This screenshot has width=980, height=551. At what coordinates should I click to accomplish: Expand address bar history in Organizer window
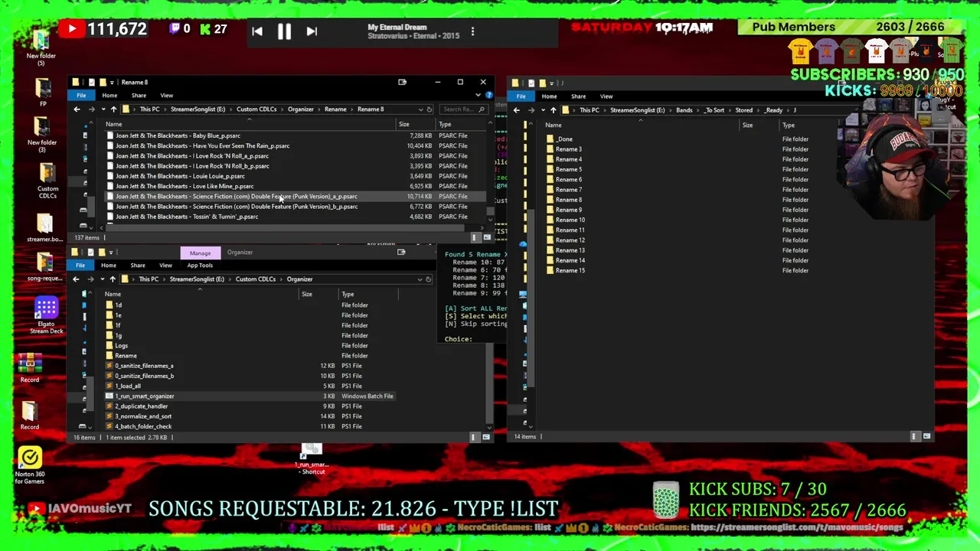(x=420, y=279)
